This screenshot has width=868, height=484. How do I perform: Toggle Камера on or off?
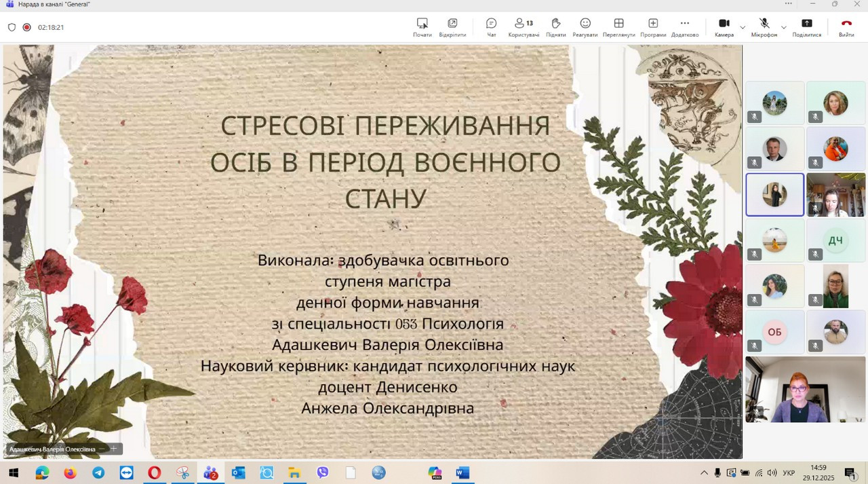coord(724,26)
